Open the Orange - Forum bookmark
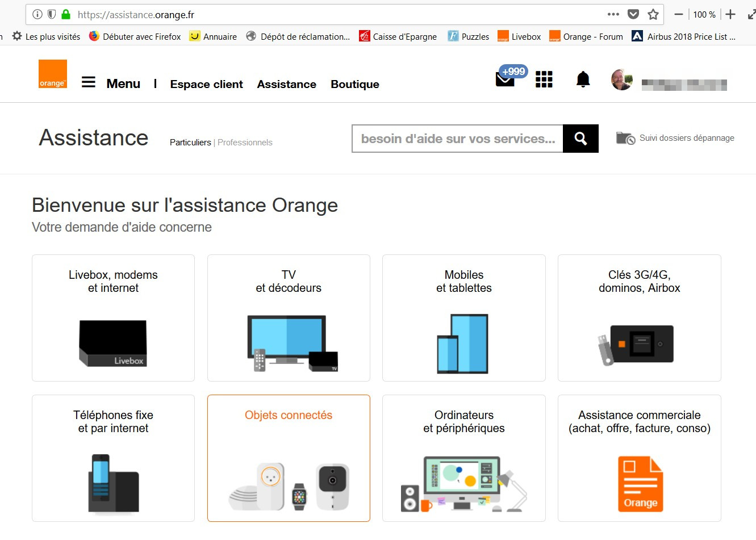This screenshot has height=540, width=756. pos(586,37)
